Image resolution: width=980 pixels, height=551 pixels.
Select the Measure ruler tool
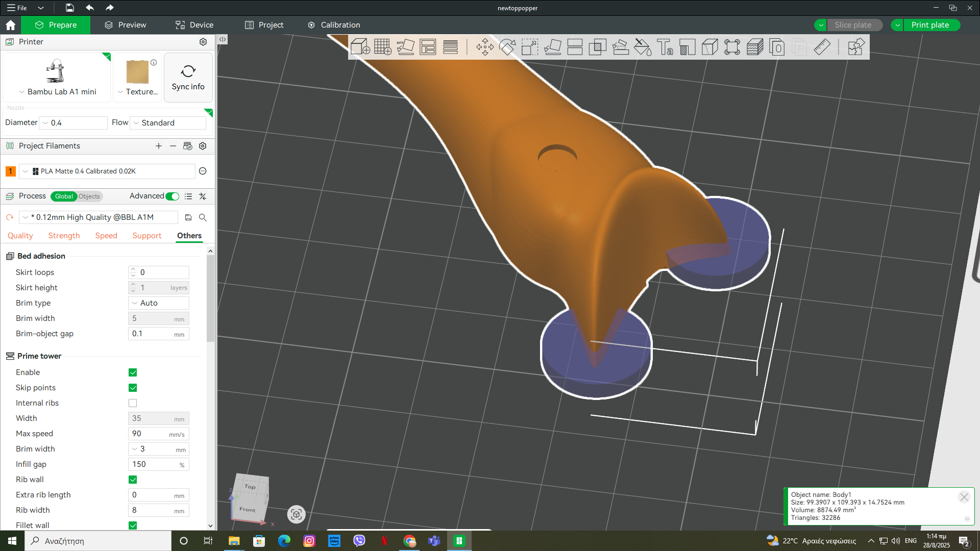click(x=822, y=47)
